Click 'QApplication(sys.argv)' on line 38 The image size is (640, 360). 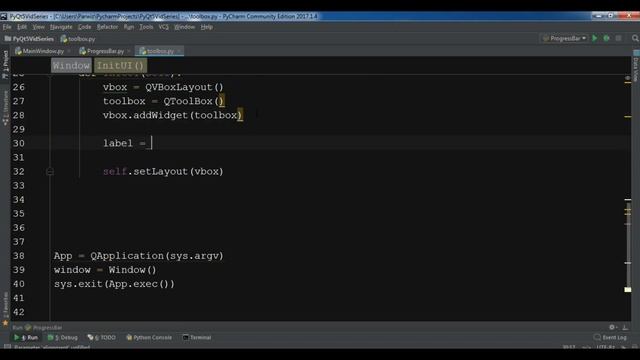click(157, 256)
